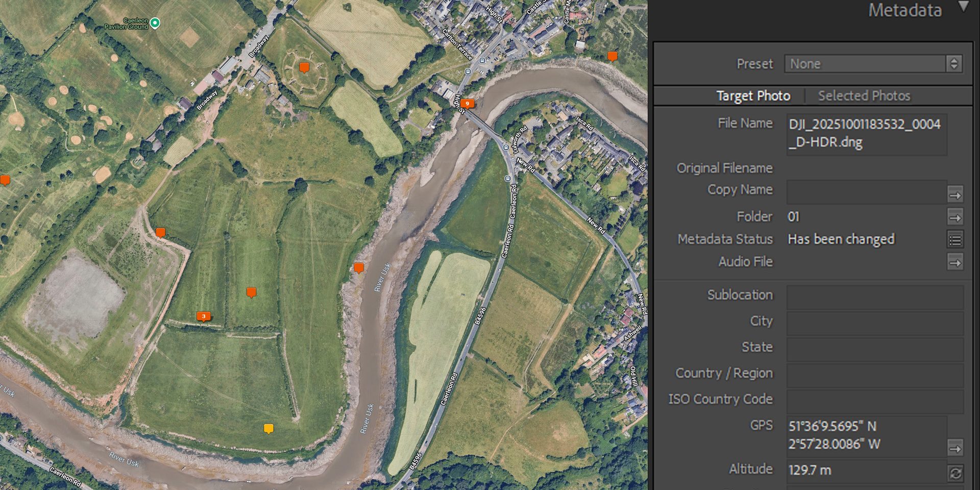980x490 pixels.
Task: Select the orange pin inside the amphitheatre
Action: pos(304,67)
